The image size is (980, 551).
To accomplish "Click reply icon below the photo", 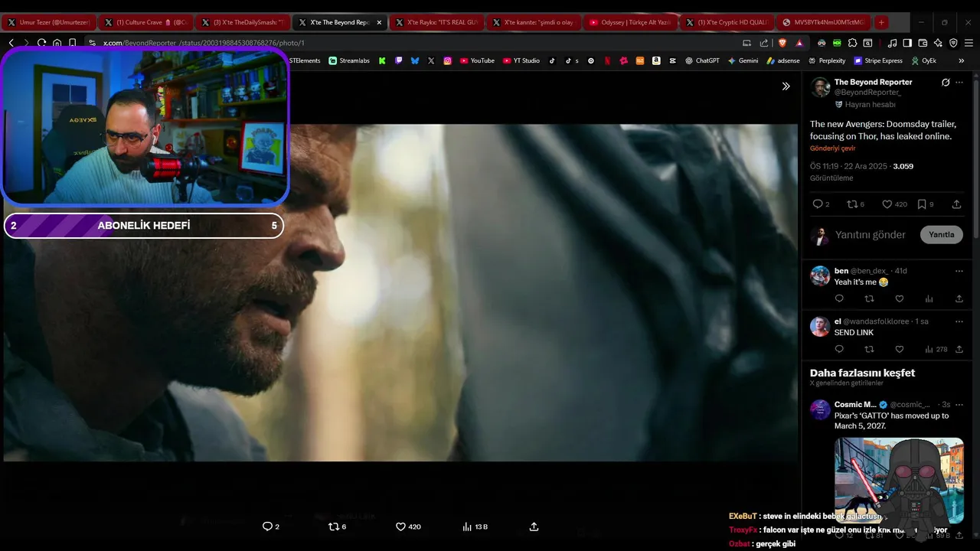I will pos(267,527).
